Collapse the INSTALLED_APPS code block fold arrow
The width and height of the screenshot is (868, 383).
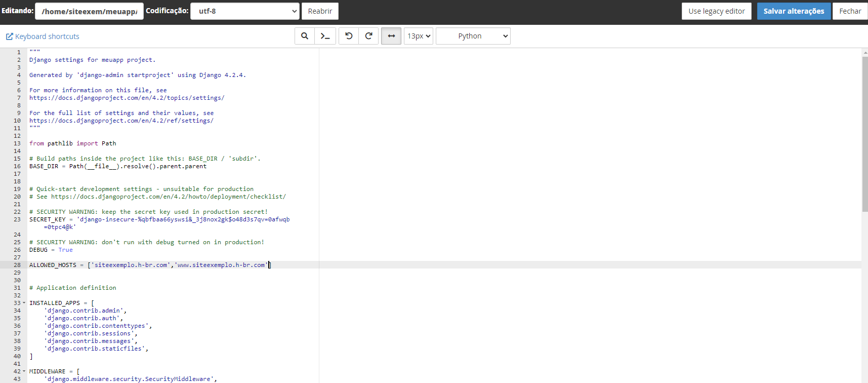click(24, 303)
